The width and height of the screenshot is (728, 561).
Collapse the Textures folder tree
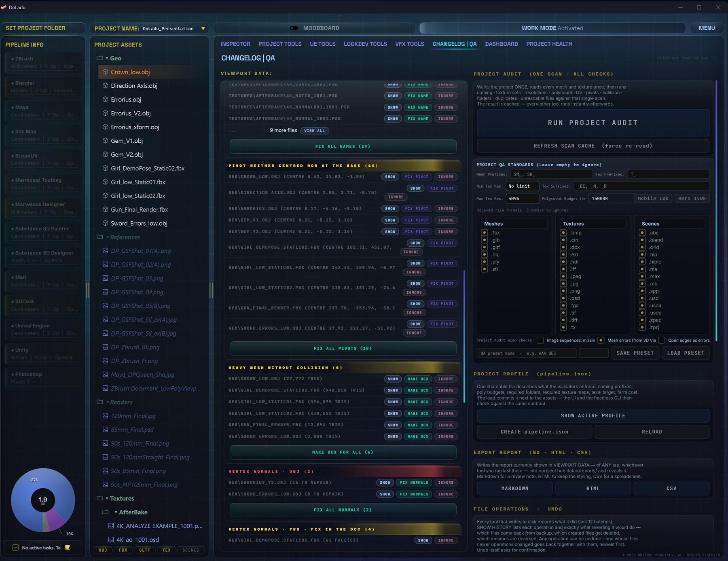(107, 498)
